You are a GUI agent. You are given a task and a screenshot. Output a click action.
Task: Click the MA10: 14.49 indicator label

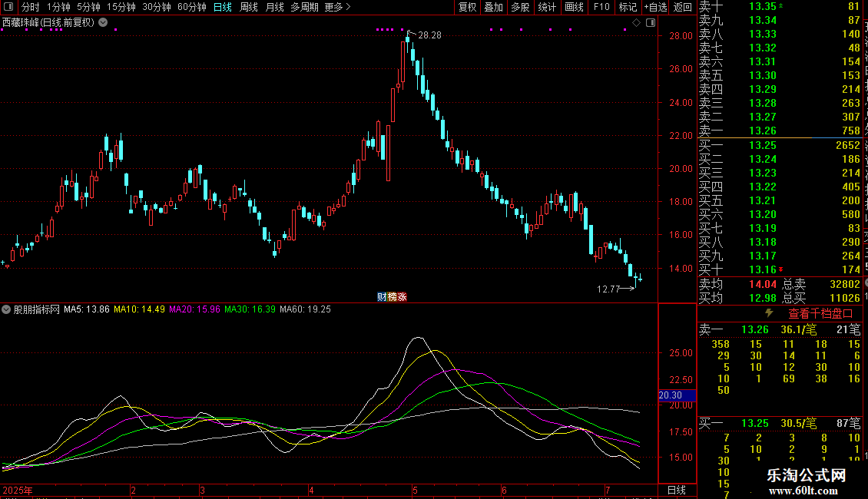pyautogui.click(x=139, y=309)
